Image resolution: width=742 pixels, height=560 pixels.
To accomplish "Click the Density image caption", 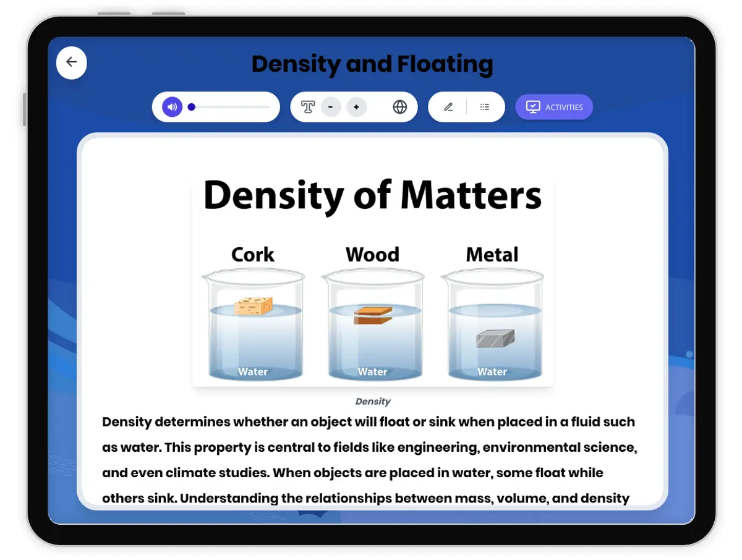I will click(373, 401).
